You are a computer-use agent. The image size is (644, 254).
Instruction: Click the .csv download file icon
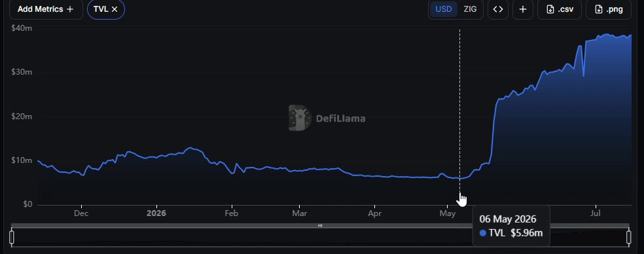click(550, 9)
